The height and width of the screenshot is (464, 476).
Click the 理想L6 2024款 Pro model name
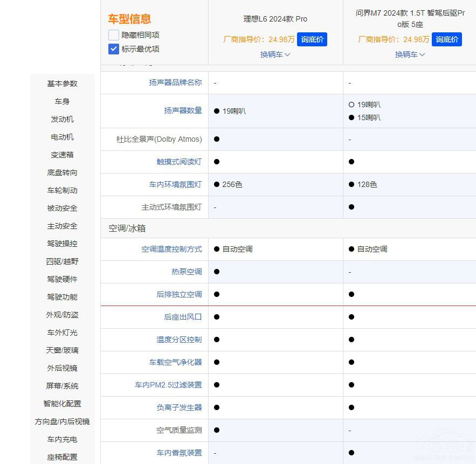275,18
